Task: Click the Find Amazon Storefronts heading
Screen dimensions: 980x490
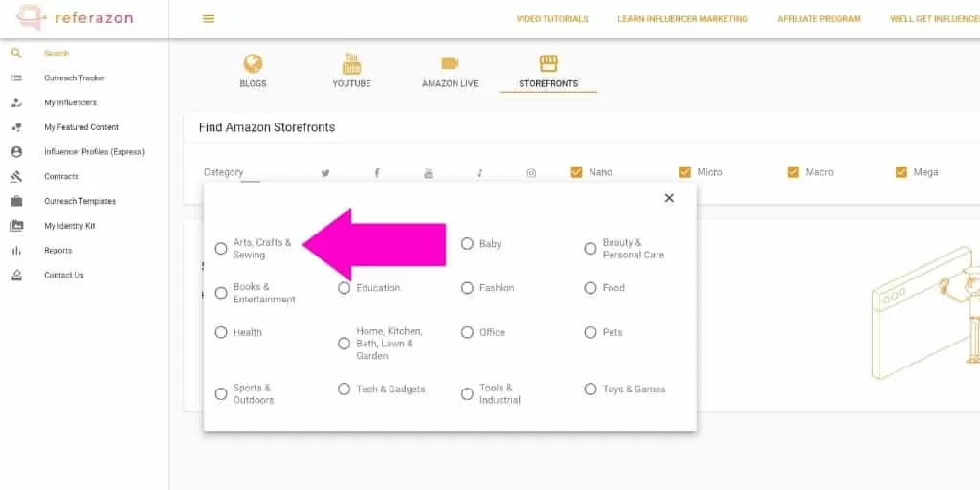Action: point(267,127)
